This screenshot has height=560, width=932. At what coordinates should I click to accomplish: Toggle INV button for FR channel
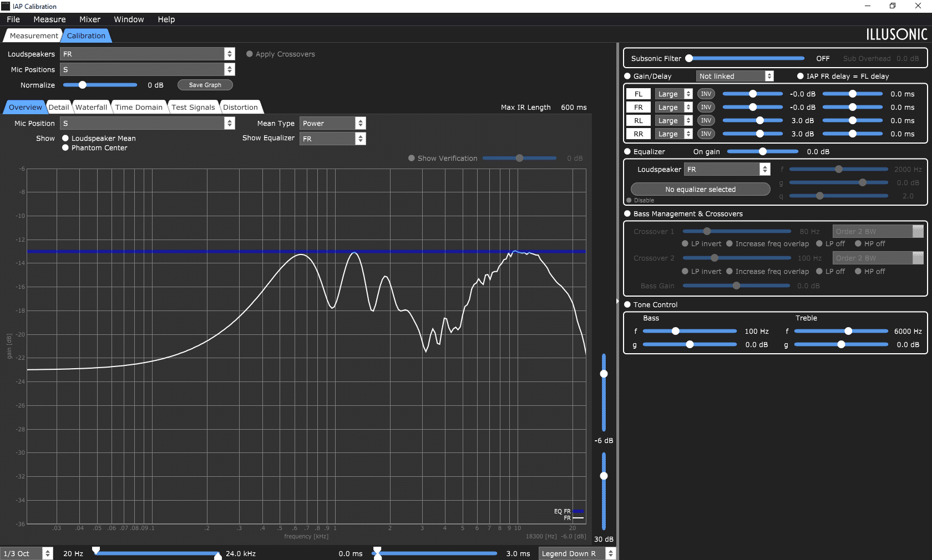tap(706, 107)
